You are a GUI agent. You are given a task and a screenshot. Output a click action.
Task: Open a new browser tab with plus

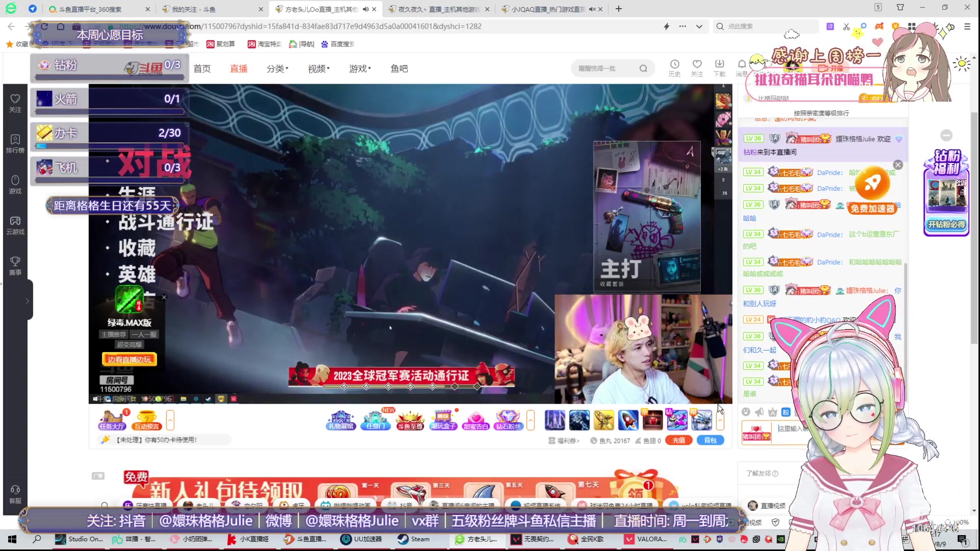pyautogui.click(x=619, y=9)
